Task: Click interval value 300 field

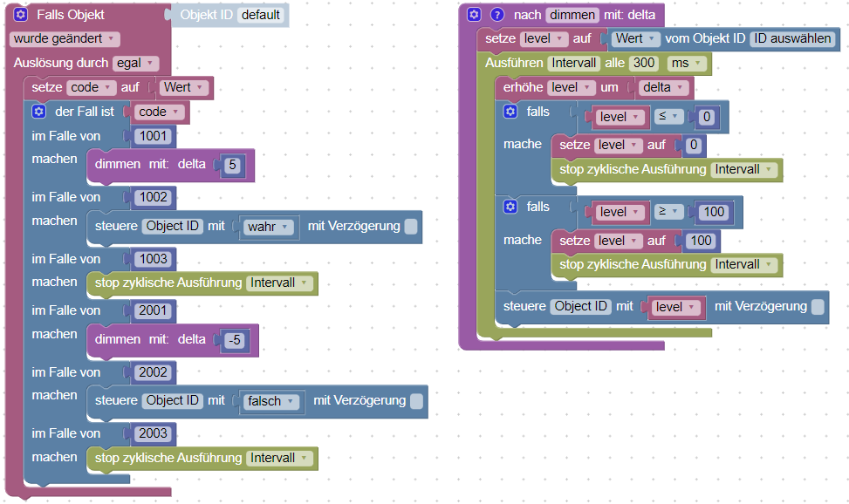Action: tap(644, 64)
